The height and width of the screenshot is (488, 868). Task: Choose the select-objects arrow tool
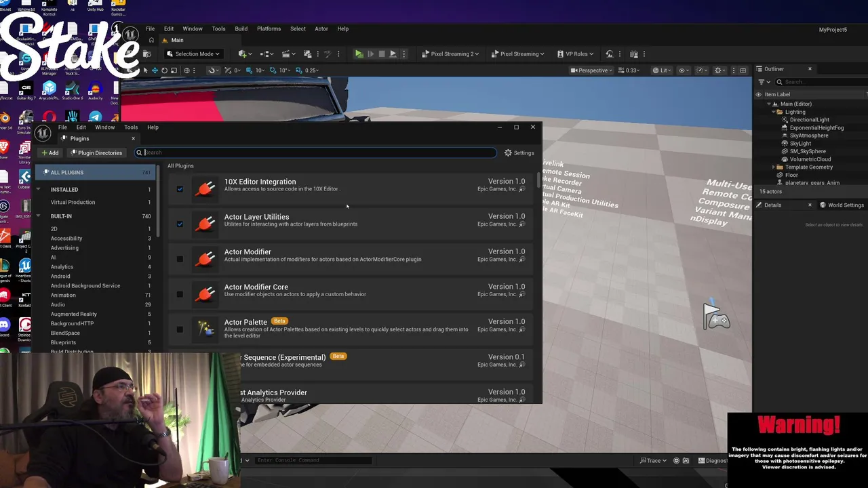pyautogui.click(x=145, y=70)
